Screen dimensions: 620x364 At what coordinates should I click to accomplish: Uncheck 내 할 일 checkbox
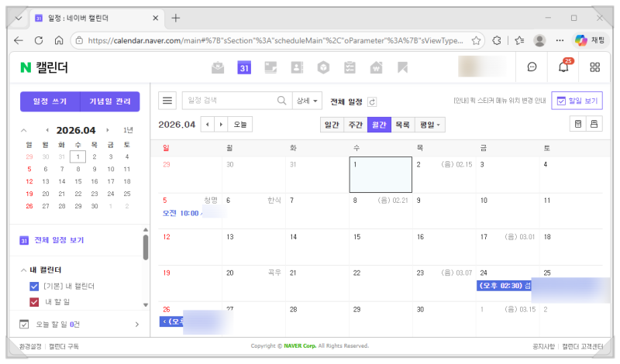[x=34, y=302]
